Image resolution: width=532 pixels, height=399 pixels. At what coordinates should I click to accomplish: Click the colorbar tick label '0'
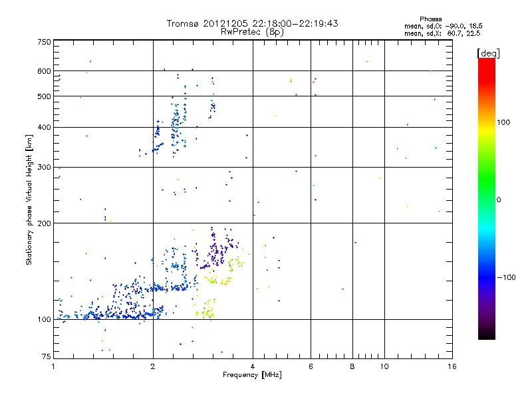coord(499,200)
